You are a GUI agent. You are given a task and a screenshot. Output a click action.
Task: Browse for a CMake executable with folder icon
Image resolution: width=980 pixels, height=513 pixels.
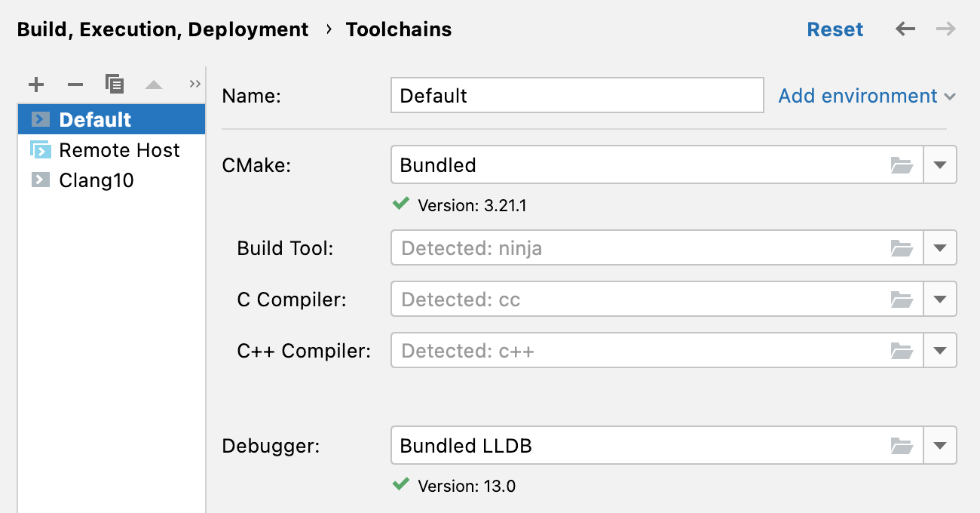902,164
